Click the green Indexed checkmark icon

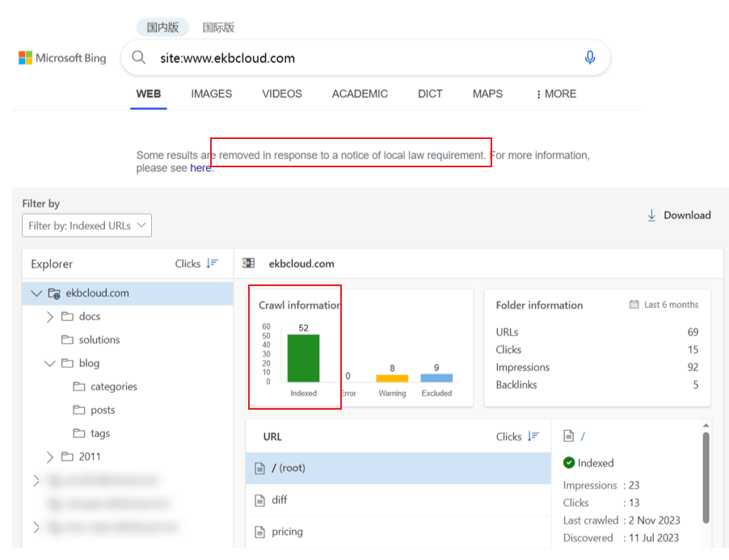pyautogui.click(x=569, y=463)
